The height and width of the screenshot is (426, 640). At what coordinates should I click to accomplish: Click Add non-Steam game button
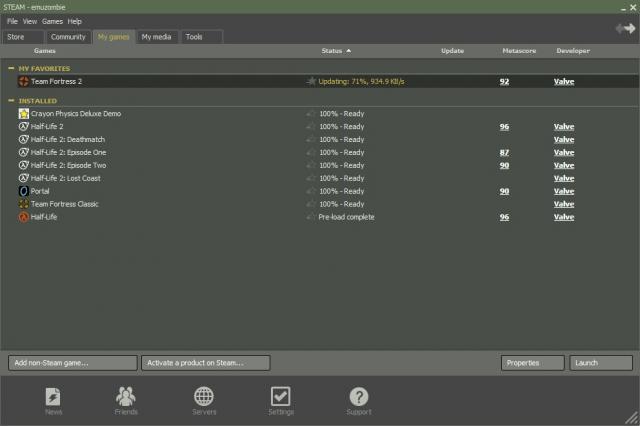coord(73,363)
